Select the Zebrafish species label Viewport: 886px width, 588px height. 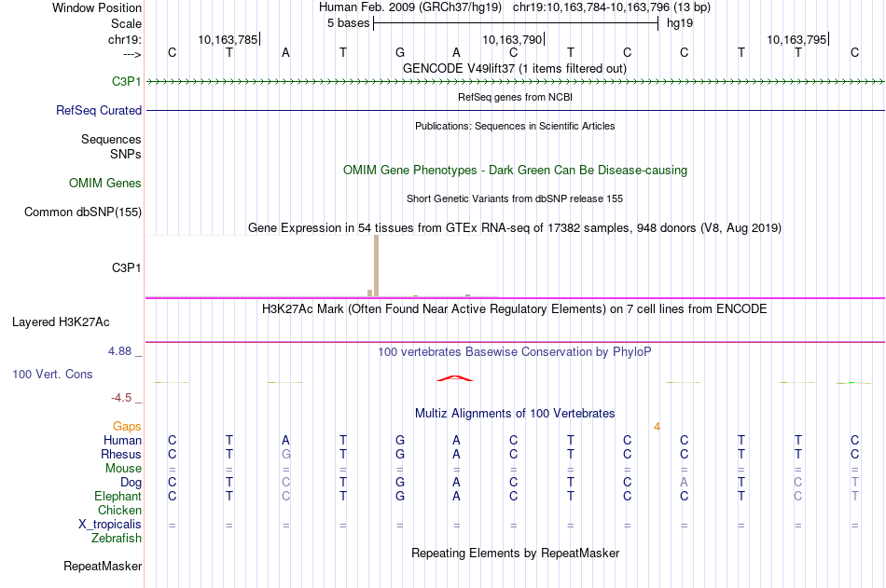[117, 539]
